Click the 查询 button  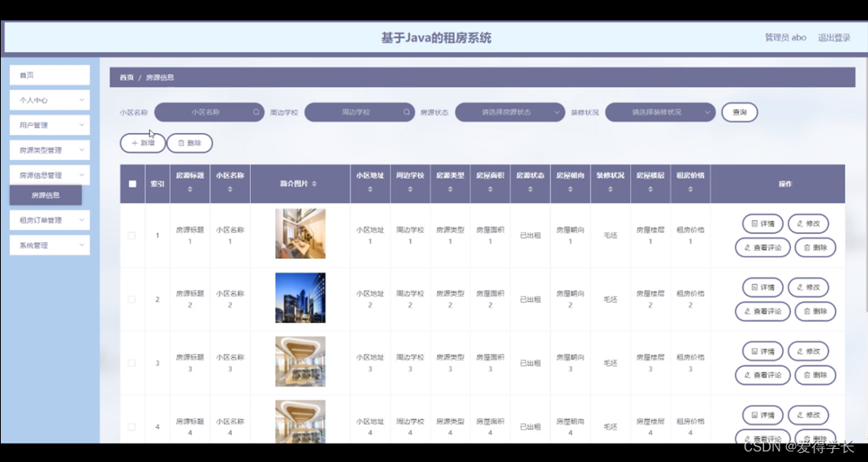click(x=740, y=112)
